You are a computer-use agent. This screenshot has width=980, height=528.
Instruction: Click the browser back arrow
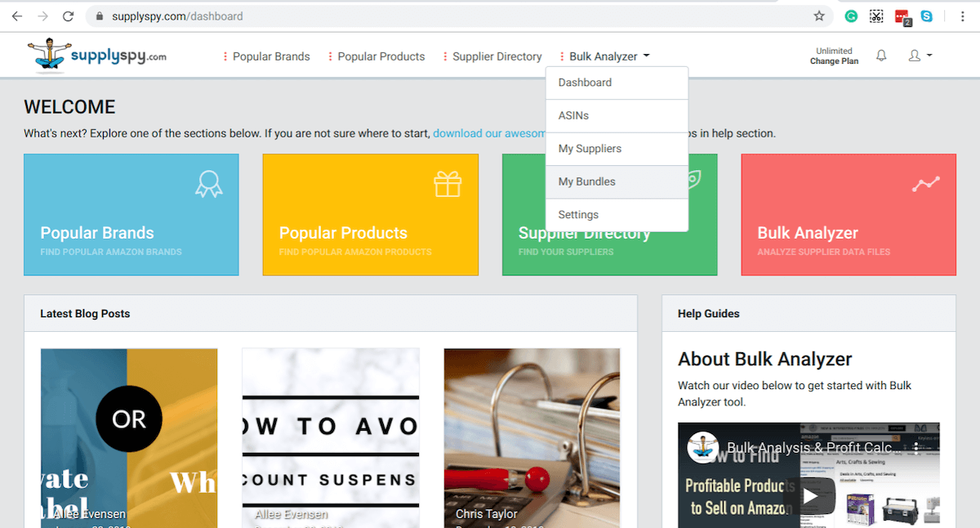16,16
